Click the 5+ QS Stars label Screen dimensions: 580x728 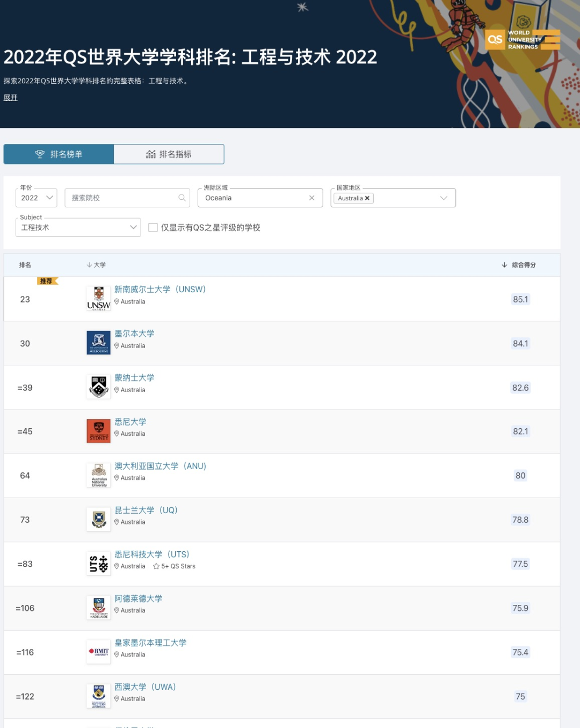pos(178,566)
